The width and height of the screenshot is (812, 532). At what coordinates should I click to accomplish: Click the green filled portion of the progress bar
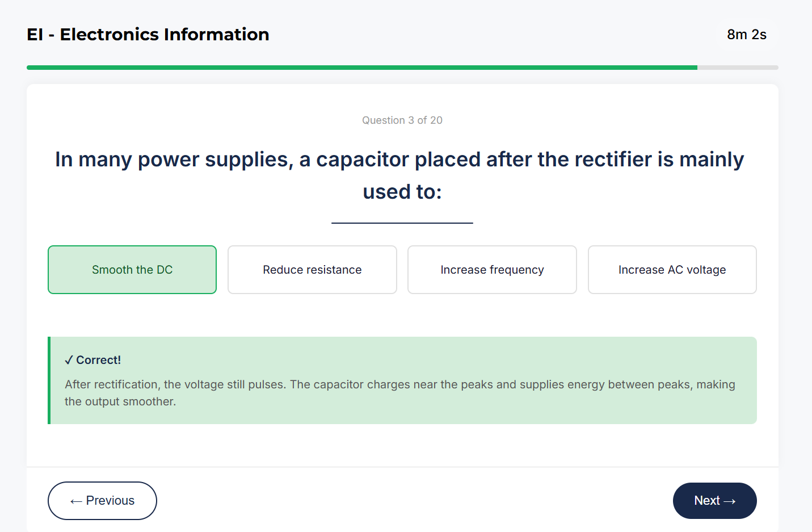click(x=363, y=67)
